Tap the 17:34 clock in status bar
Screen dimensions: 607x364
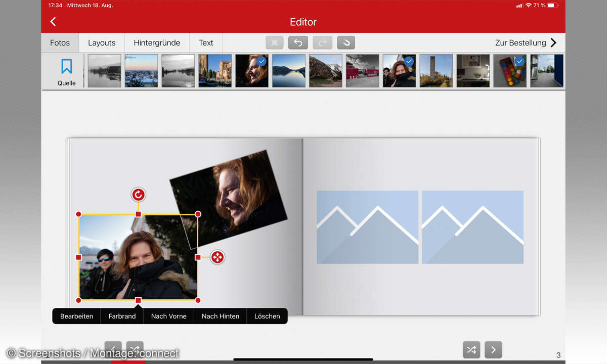tap(55, 5)
